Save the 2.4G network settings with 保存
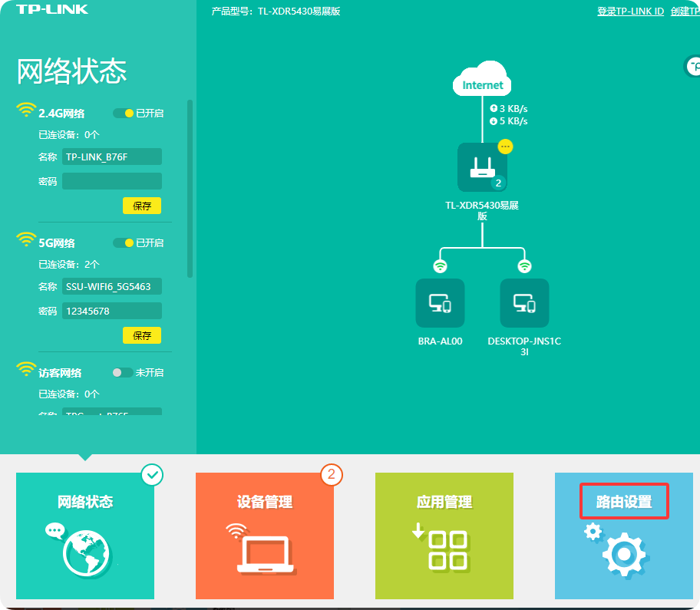This screenshot has width=700, height=610. click(x=142, y=206)
